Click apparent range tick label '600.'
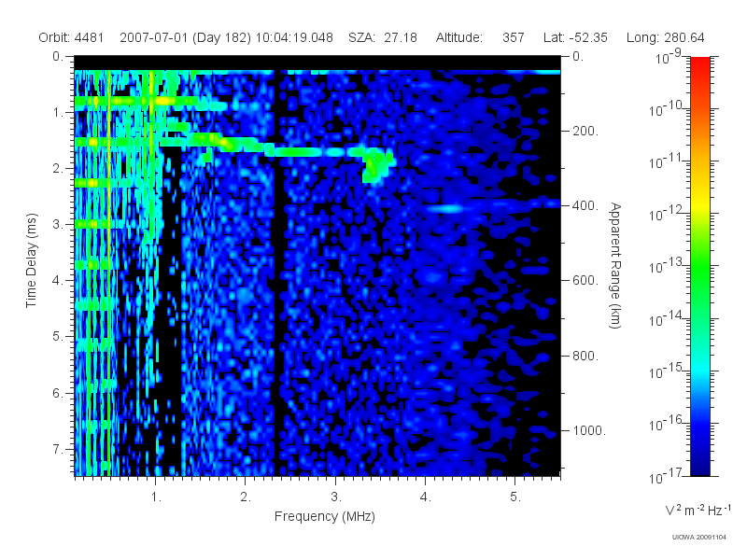This screenshot has width=747, height=560. point(585,281)
